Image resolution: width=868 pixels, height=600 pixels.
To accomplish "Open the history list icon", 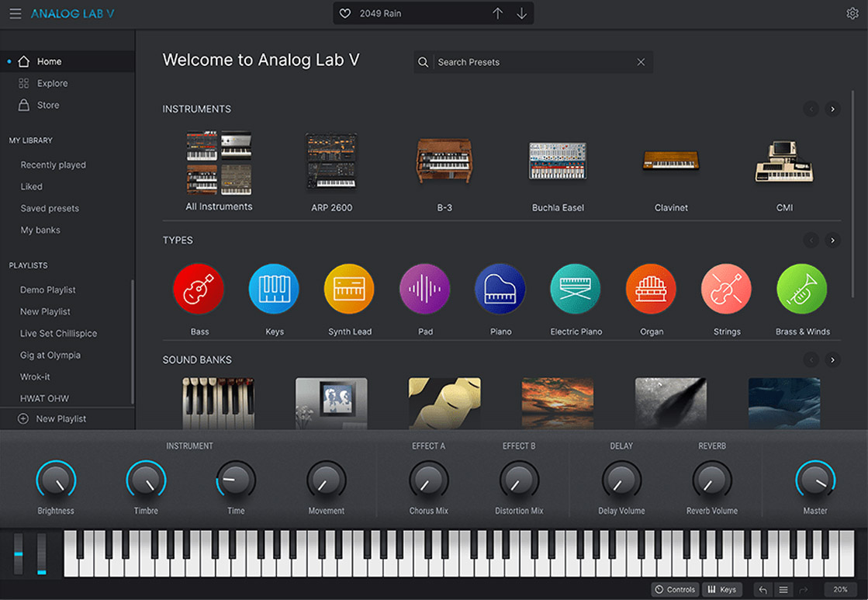I will coord(783,590).
